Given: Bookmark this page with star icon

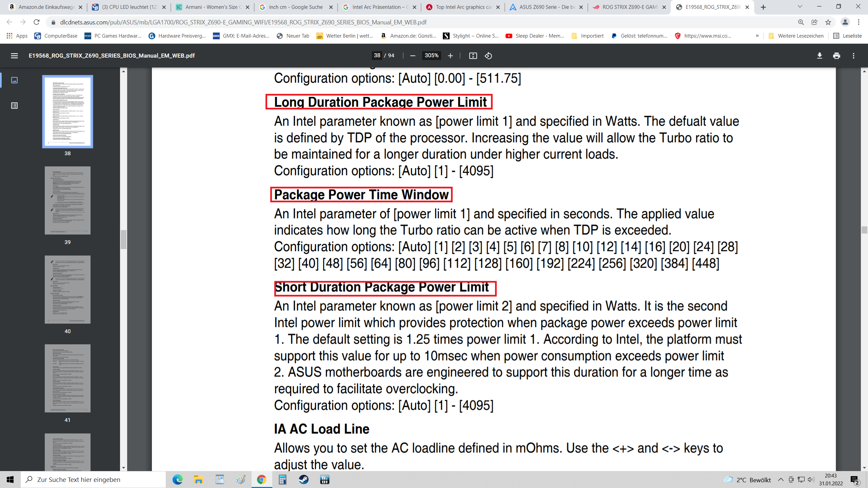Looking at the screenshot, I should tap(828, 22).
